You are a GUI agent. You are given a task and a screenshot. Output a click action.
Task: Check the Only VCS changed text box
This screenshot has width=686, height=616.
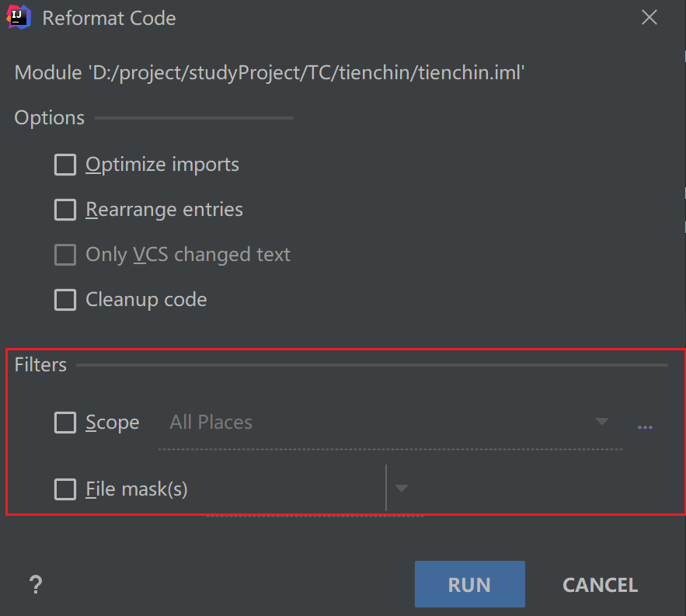pyautogui.click(x=65, y=255)
